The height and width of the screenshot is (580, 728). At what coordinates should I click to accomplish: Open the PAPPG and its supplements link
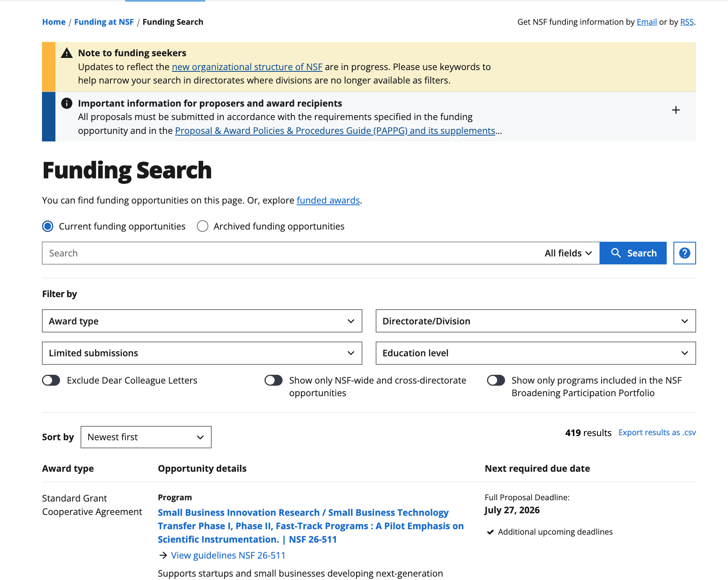pyautogui.click(x=335, y=131)
